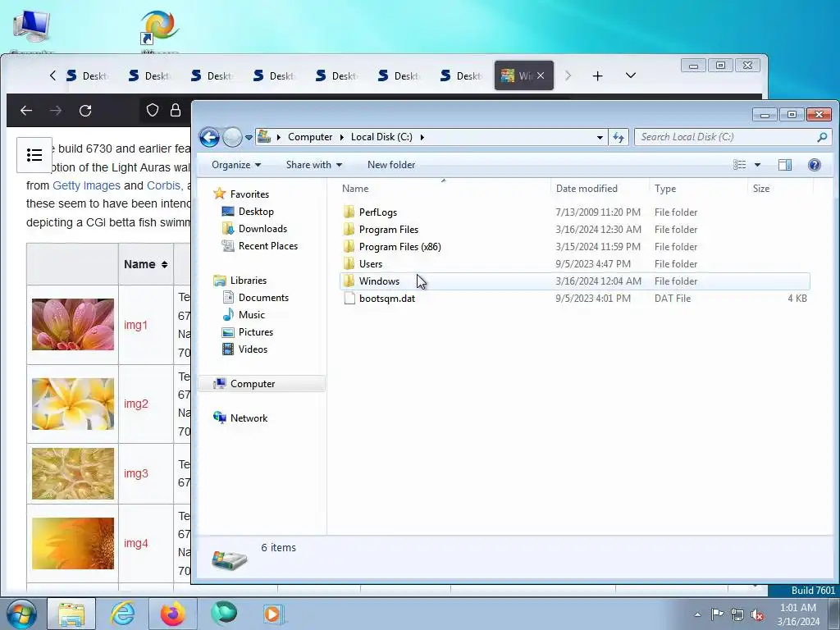Open the img1 link in the table
Image resolution: width=840 pixels, height=630 pixels.
[x=135, y=325]
